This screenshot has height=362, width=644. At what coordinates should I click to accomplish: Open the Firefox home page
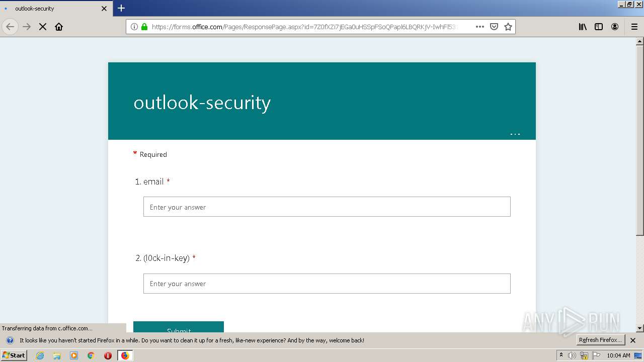(x=59, y=27)
